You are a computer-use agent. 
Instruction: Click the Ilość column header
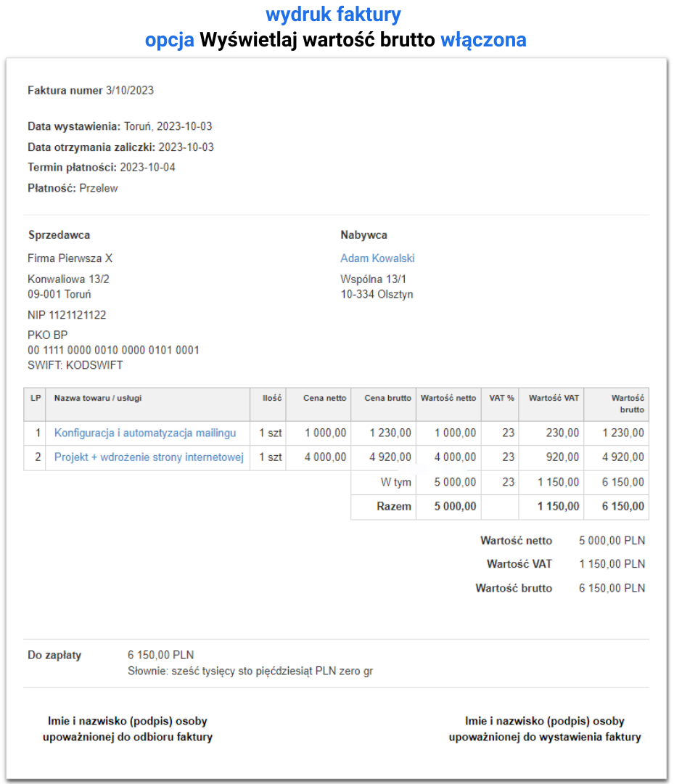click(272, 398)
